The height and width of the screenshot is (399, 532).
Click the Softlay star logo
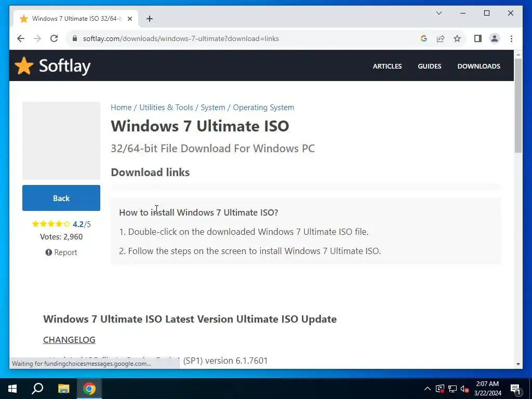pyautogui.click(x=24, y=66)
